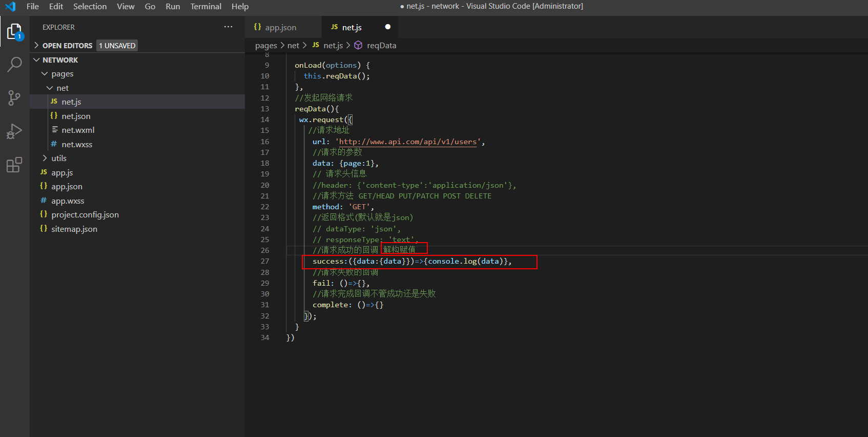Expand the utils folder
The height and width of the screenshot is (437, 868).
(45, 158)
